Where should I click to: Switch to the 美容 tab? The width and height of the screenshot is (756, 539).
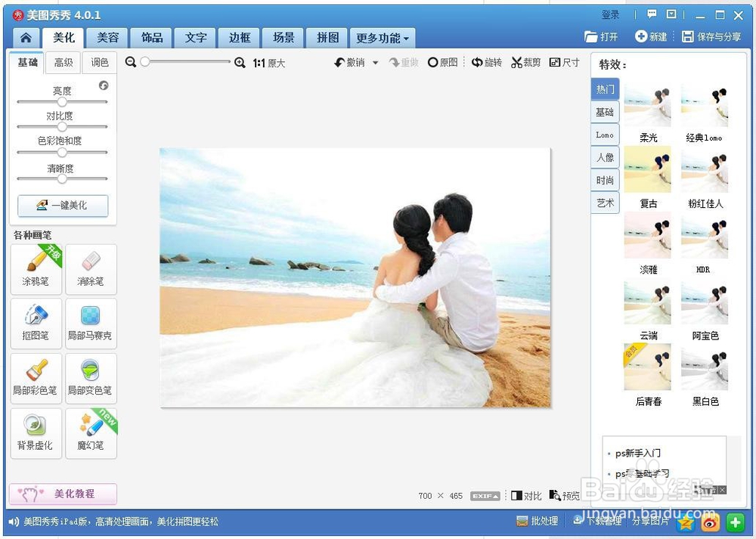(107, 38)
